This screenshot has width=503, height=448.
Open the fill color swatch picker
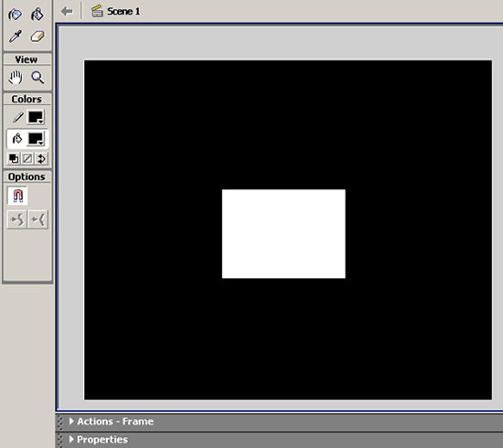[36, 139]
